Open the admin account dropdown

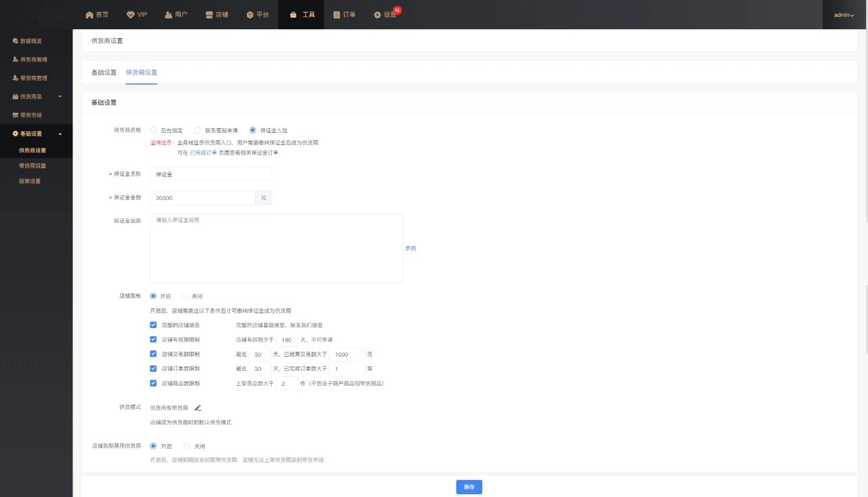(x=844, y=14)
